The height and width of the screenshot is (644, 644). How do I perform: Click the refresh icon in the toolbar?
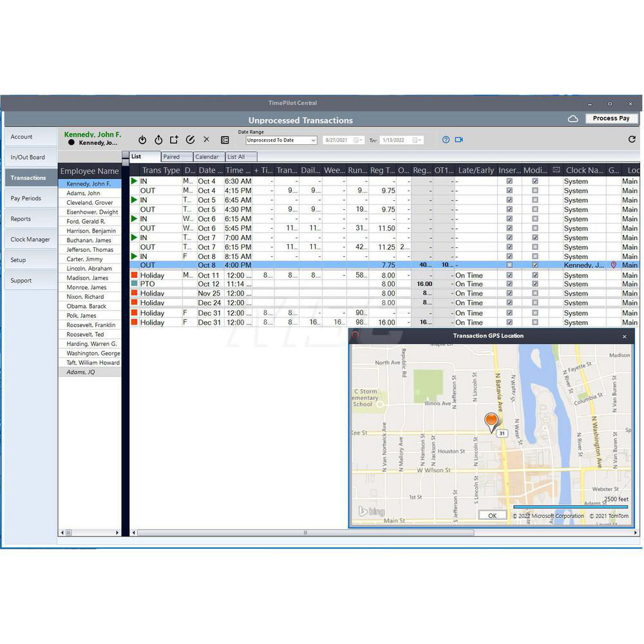632,139
